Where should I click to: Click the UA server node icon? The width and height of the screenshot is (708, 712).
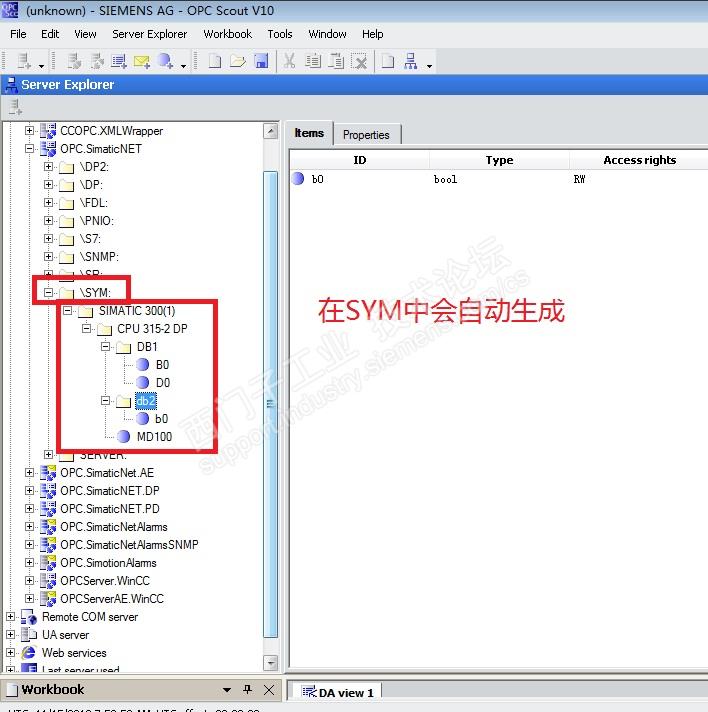[x=29, y=634]
